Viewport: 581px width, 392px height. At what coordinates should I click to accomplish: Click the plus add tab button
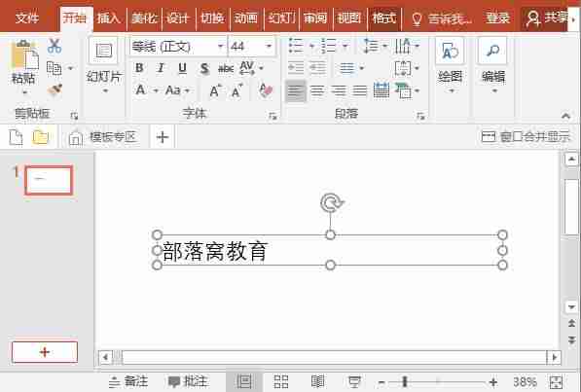tap(163, 137)
